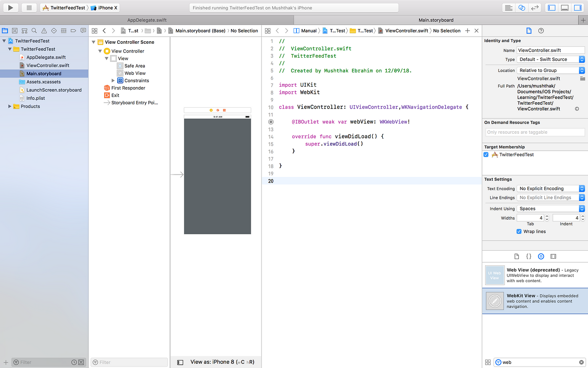Toggle TwitterFeedTest target membership checkbox

pos(486,155)
